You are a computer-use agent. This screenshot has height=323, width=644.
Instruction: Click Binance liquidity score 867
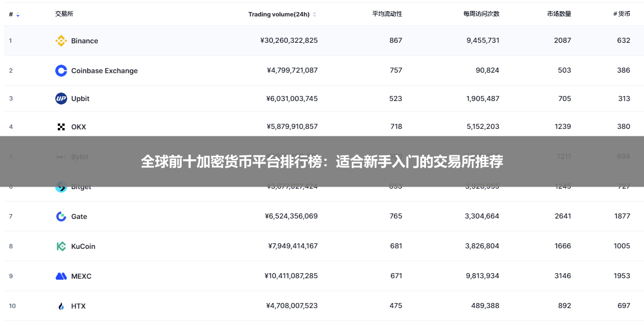[396, 40]
